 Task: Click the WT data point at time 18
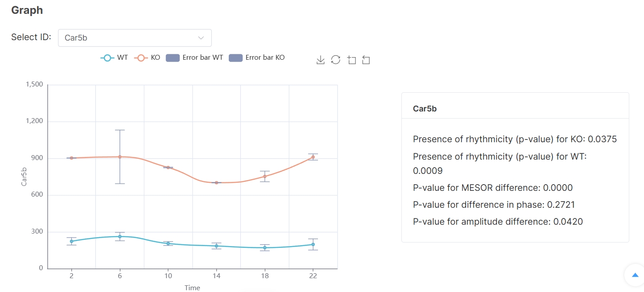[x=264, y=247]
